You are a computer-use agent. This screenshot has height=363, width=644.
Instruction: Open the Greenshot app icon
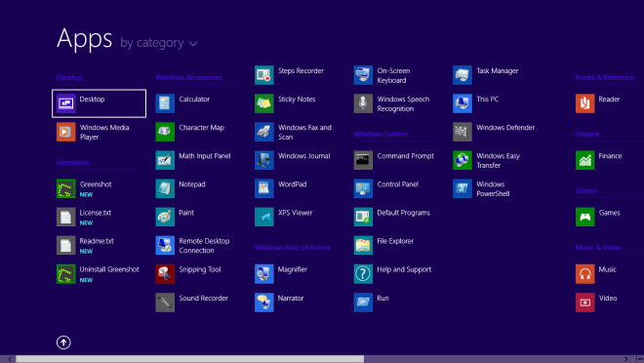point(65,188)
